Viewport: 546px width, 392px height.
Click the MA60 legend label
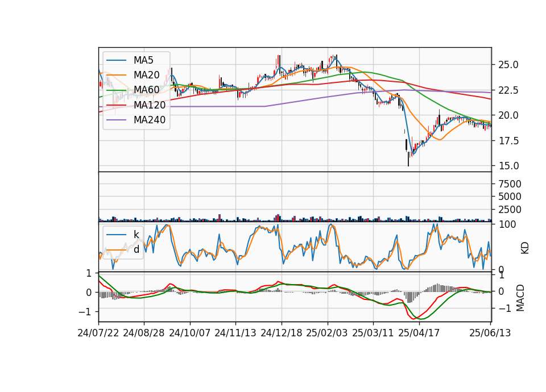(x=147, y=90)
